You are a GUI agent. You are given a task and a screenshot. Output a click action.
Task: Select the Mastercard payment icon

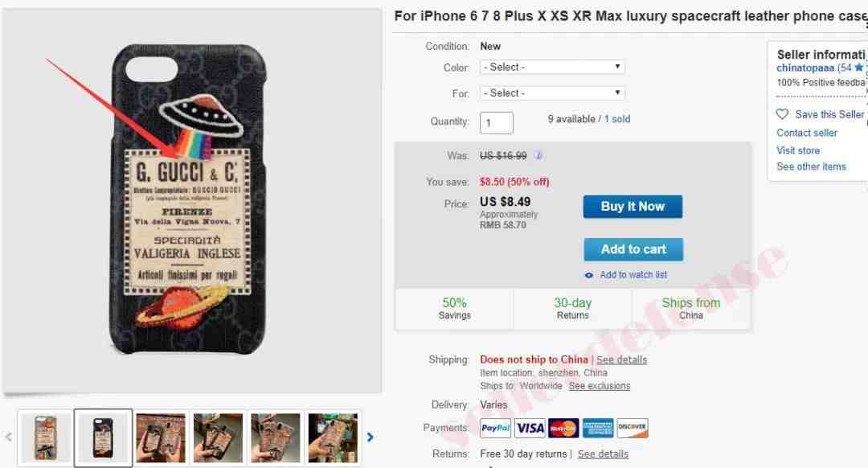(563, 428)
